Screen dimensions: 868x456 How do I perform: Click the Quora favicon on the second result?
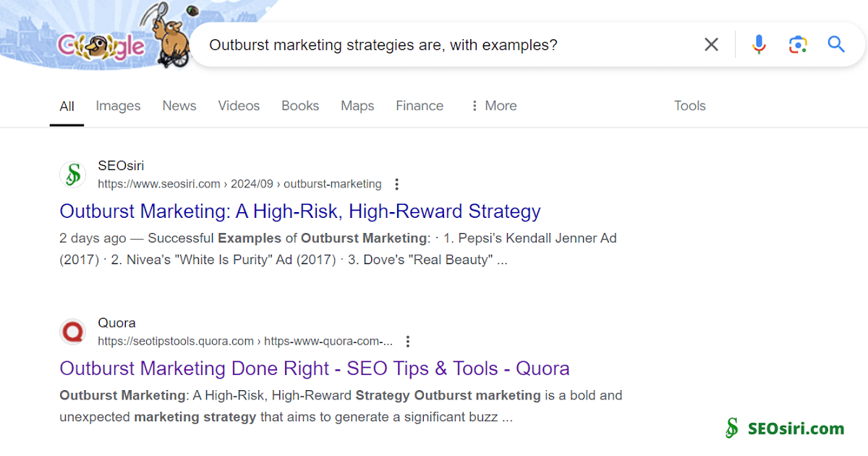click(72, 332)
